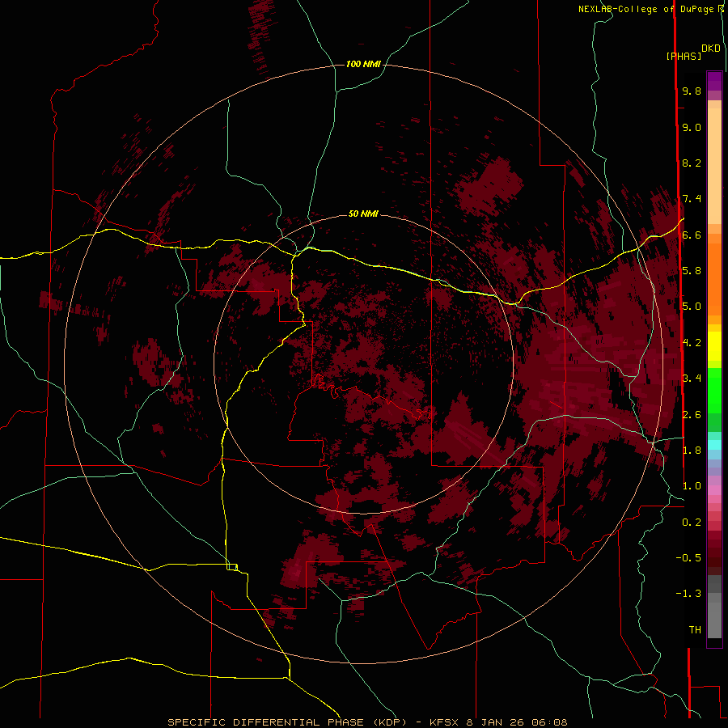Click the 7.4 legend value

(x=692, y=199)
